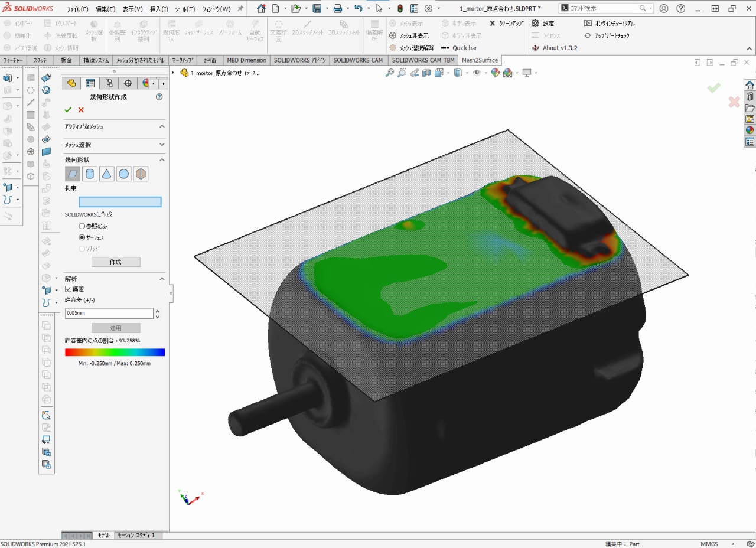The image size is (756, 548).
Task: Open the 挿入(I) menu
Action: pyautogui.click(x=159, y=9)
